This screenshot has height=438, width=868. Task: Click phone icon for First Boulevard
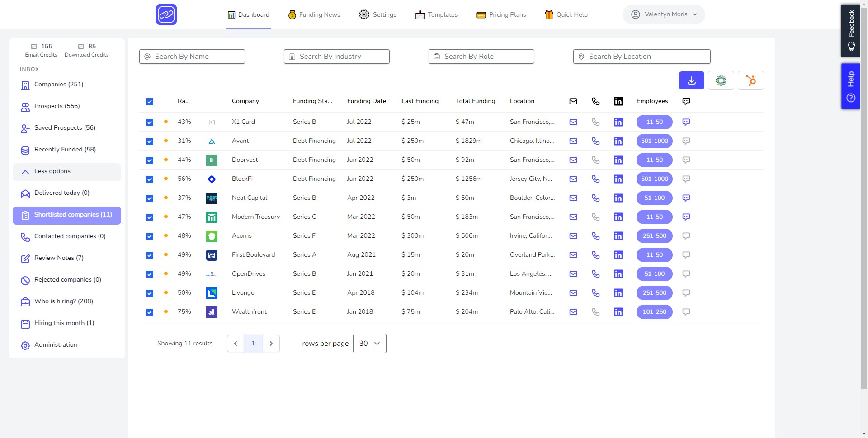coord(596,255)
